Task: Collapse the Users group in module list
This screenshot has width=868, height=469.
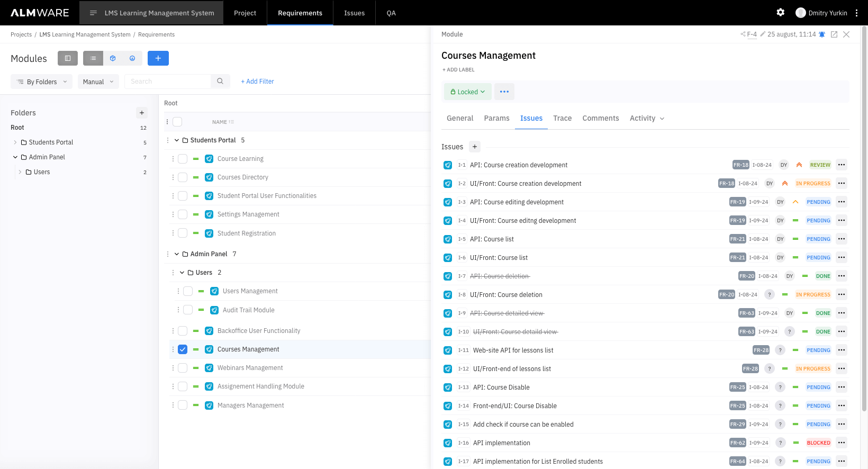Action: click(x=182, y=273)
